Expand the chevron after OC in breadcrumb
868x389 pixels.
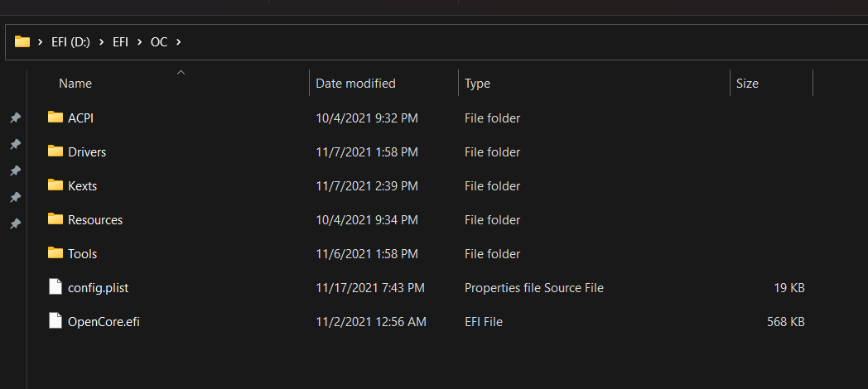pyautogui.click(x=178, y=41)
